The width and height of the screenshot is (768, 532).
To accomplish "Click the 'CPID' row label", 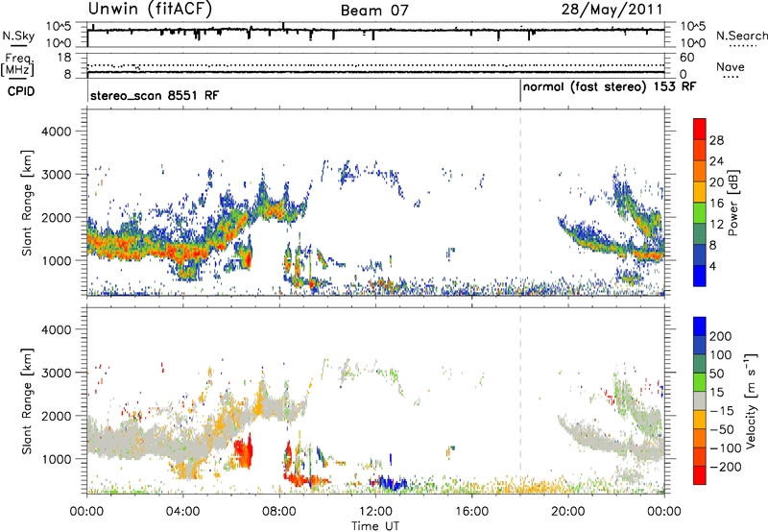I will [21, 91].
